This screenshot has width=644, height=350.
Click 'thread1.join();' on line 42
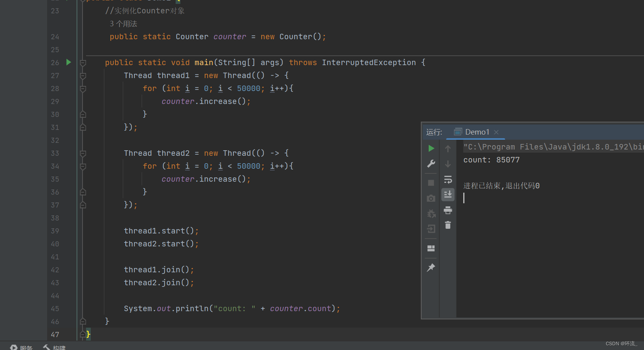pos(159,270)
